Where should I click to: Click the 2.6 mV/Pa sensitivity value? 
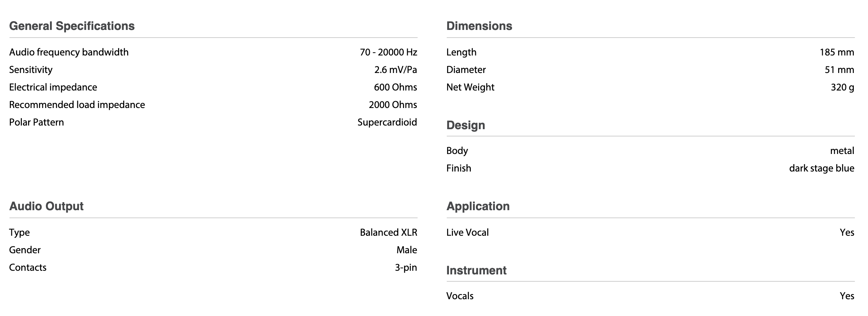click(395, 70)
